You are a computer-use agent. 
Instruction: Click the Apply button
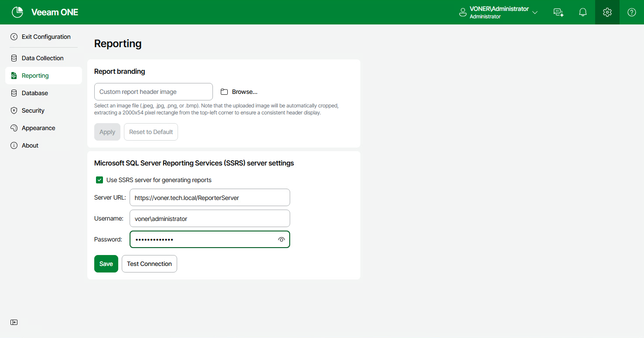point(107,132)
